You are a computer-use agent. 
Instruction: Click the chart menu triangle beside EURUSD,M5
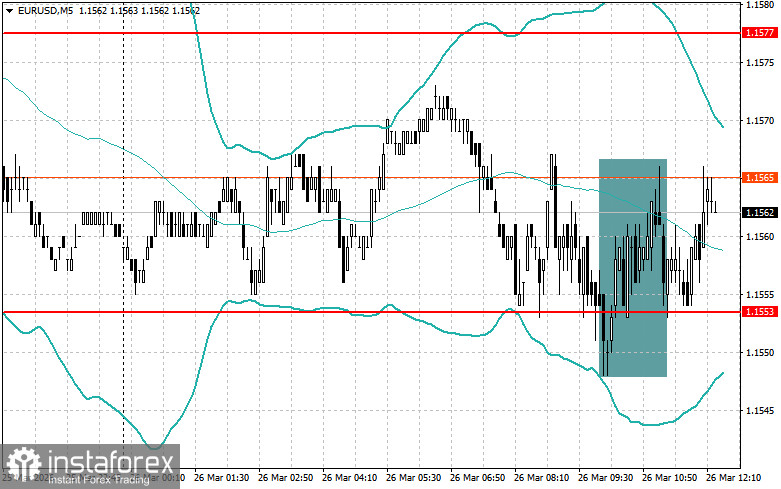pos(9,10)
